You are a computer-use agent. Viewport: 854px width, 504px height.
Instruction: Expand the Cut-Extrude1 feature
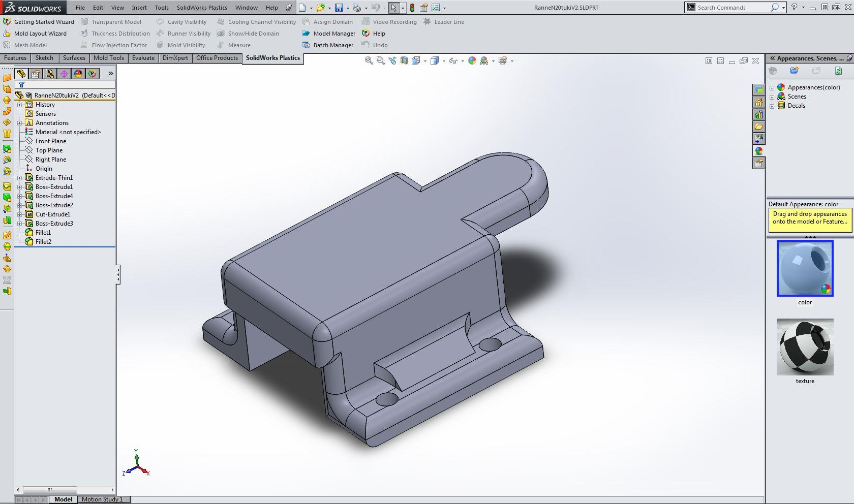click(20, 214)
